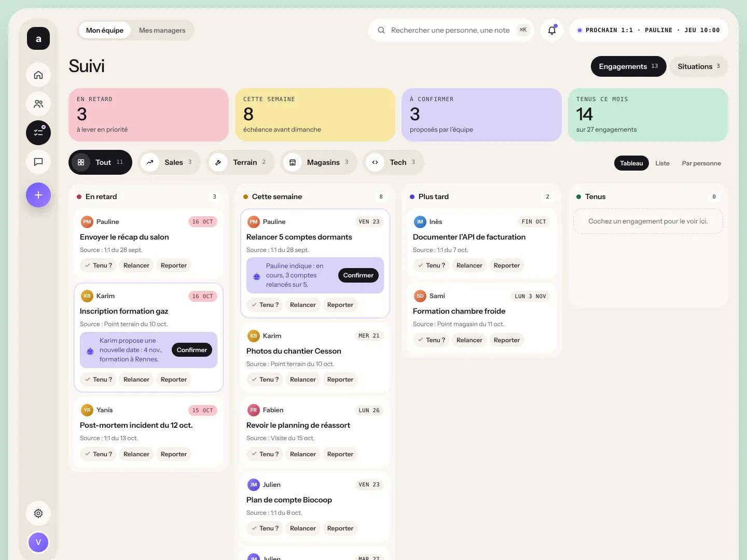Open the settings gear icon
The width and height of the screenshot is (747, 560).
click(x=38, y=513)
